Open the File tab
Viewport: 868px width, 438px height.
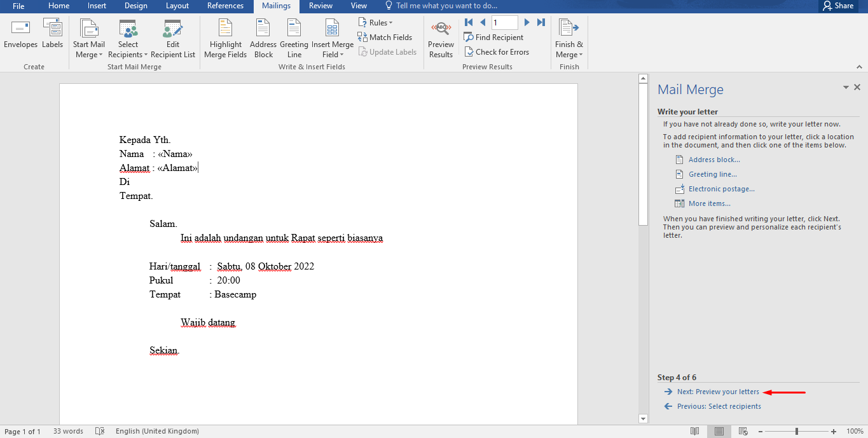click(x=18, y=6)
